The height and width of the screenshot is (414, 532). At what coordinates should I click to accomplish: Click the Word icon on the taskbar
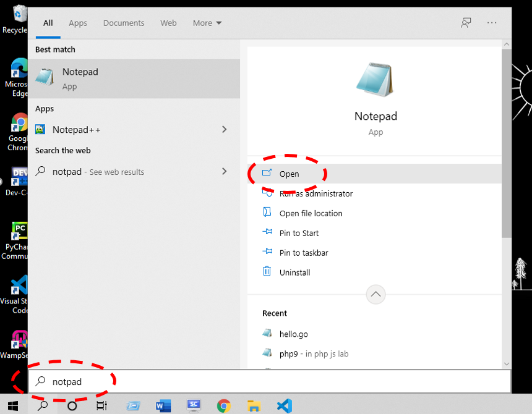coord(163,405)
